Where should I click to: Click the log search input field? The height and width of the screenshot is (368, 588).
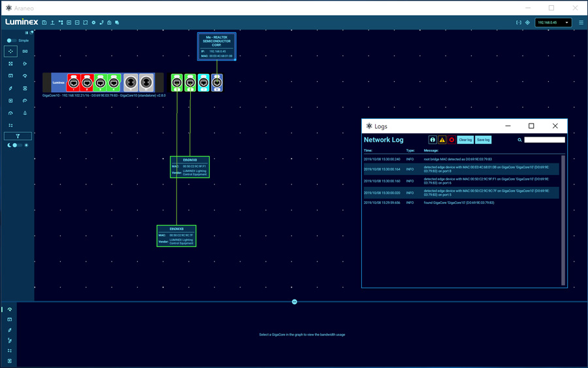(544, 139)
